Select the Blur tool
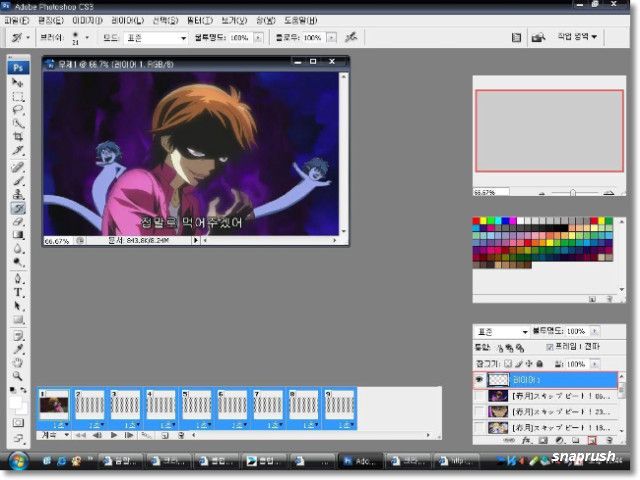640x480 pixels. (x=18, y=249)
